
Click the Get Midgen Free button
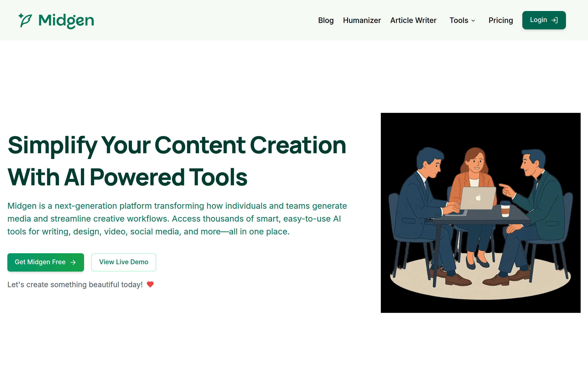40,262
